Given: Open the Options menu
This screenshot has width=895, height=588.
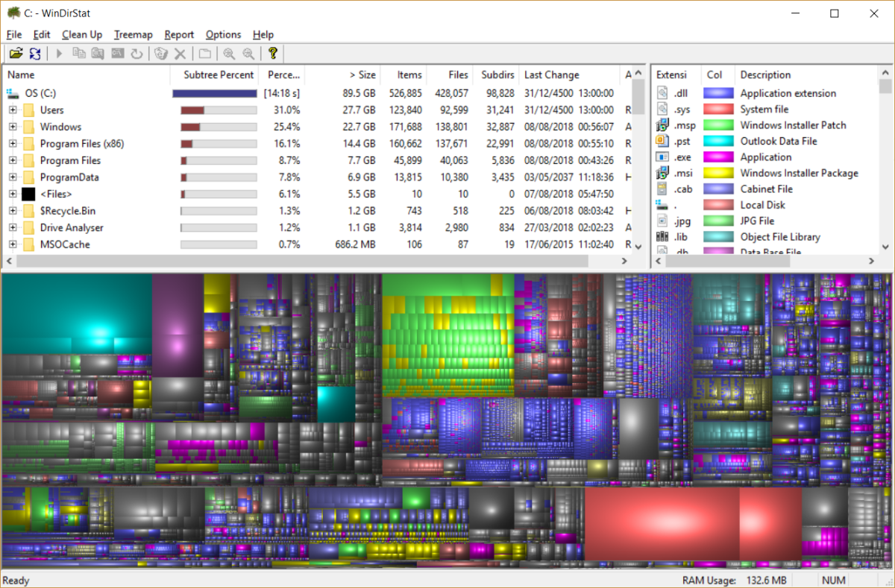Looking at the screenshot, I should coord(223,34).
